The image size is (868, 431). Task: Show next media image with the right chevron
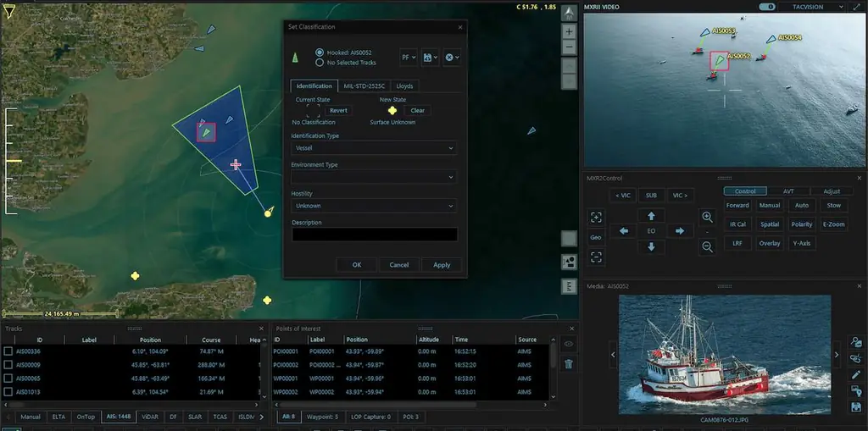point(837,355)
